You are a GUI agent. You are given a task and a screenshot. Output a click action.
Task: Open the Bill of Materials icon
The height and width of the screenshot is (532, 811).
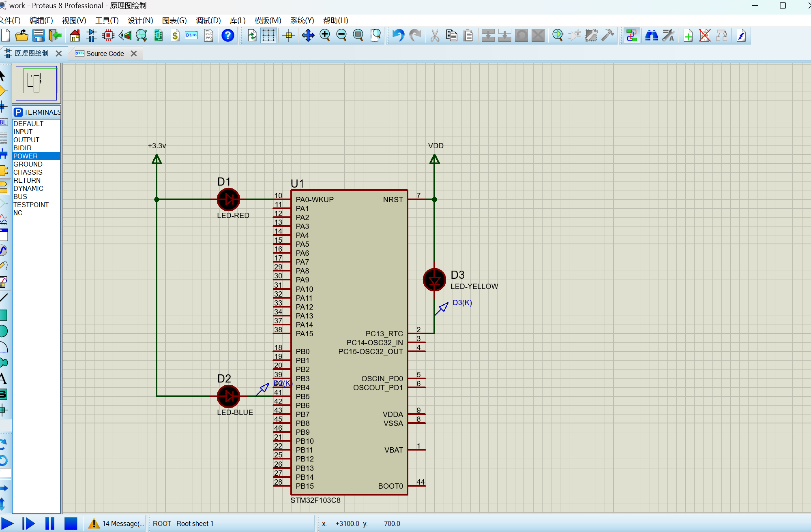(175, 36)
